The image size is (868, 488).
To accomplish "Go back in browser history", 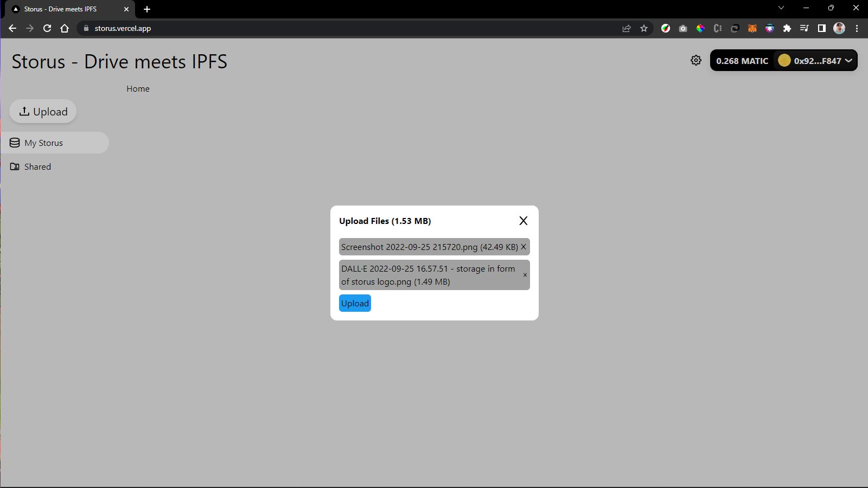I will [x=12, y=28].
